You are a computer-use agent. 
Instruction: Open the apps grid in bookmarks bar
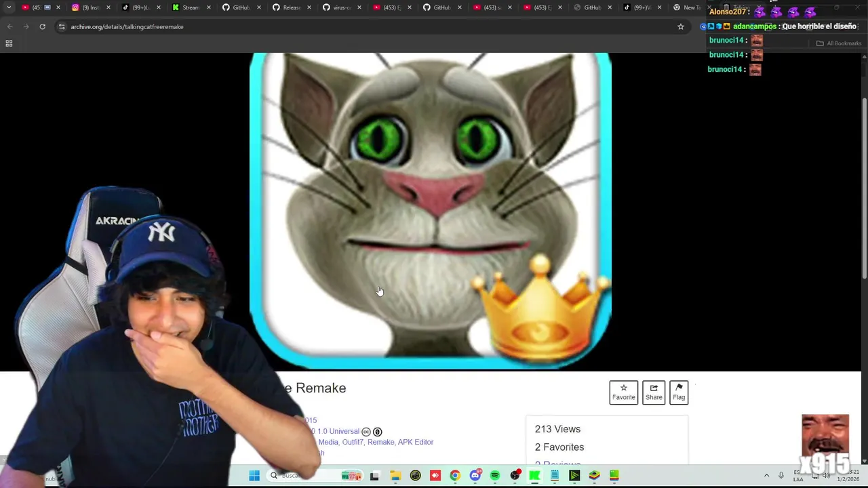click(x=9, y=43)
